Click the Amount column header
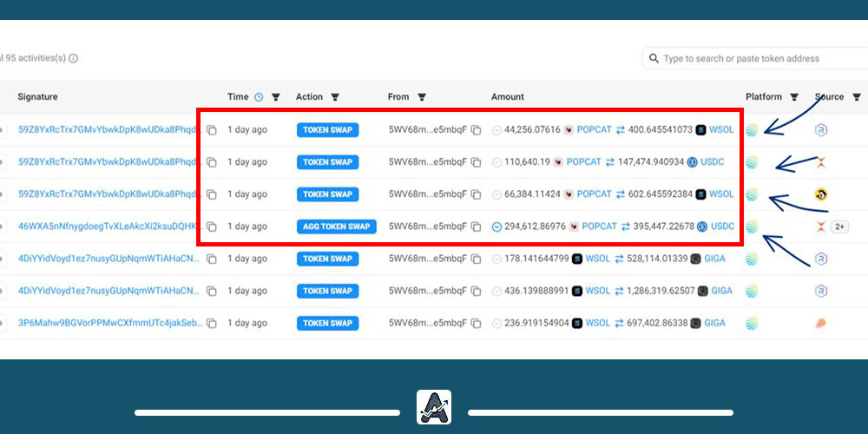Screen dimensions: 868x434 [508, 97]
